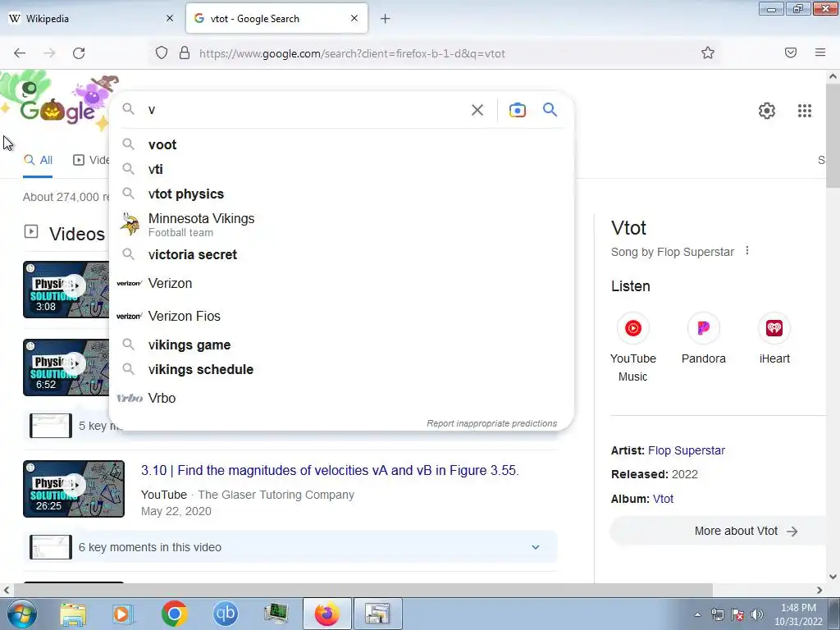Open File Explorer from the taskbar

point(73,614)
